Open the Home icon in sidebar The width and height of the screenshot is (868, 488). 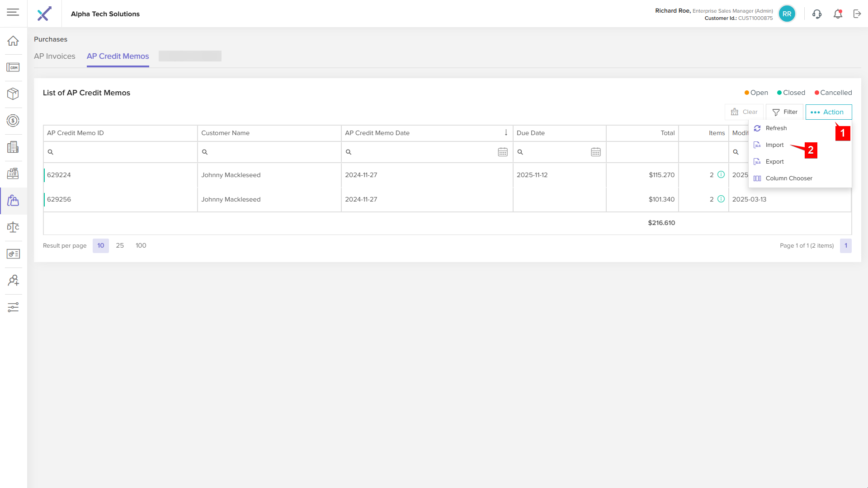pyautogui.click(x=13, y=41)
